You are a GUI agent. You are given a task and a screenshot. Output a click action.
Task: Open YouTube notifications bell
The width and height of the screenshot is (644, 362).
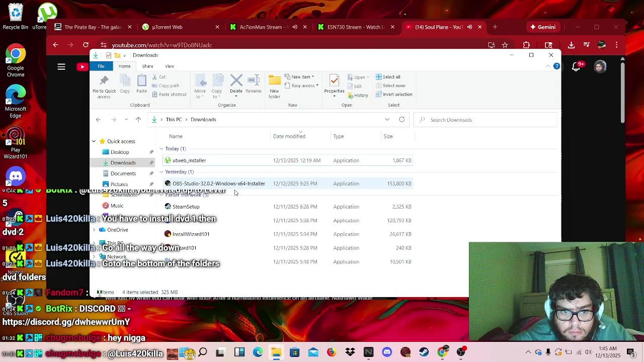577,66
